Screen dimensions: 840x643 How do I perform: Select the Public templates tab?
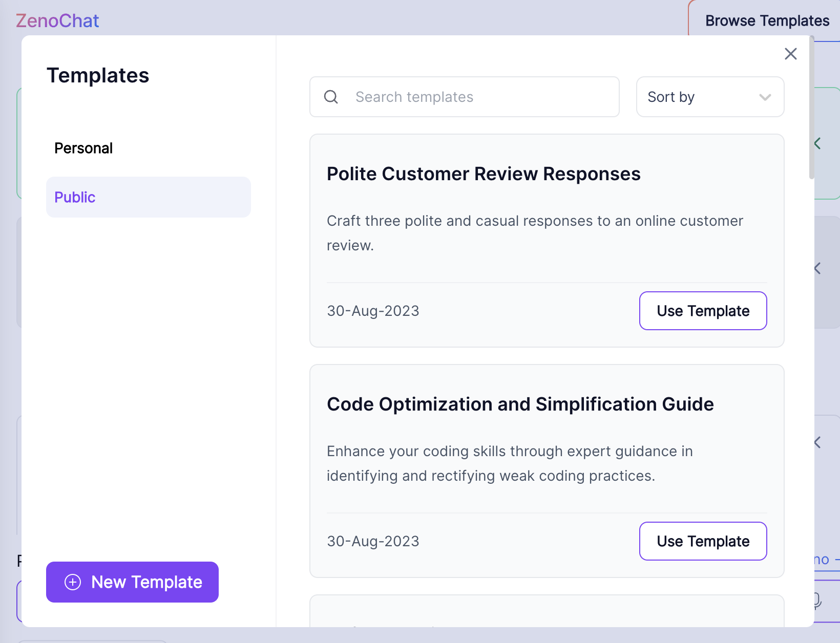tap(149, 197)
